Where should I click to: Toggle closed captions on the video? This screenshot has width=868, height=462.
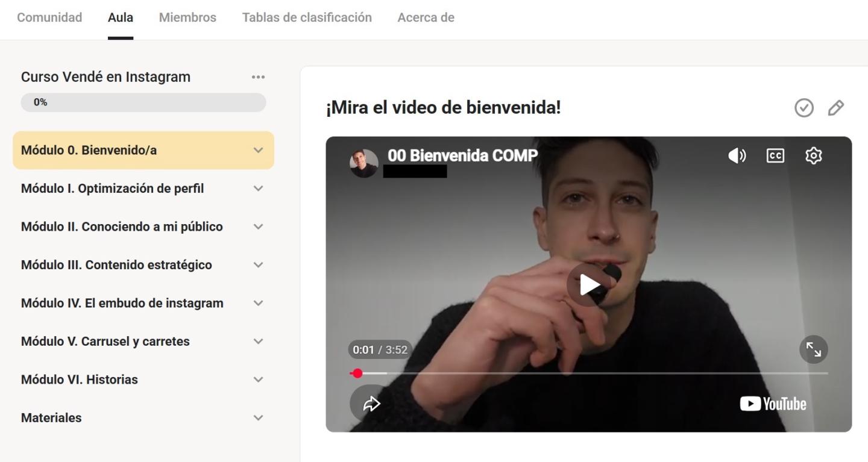(775, 156)
